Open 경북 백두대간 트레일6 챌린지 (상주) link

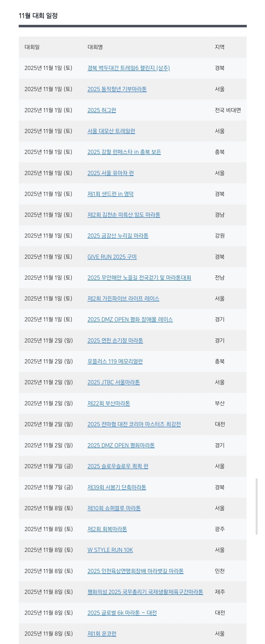click(x=128, y=68)
